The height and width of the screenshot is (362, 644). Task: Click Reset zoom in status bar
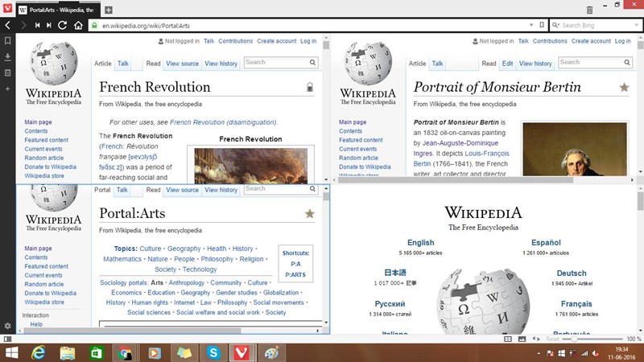(553, 339)
